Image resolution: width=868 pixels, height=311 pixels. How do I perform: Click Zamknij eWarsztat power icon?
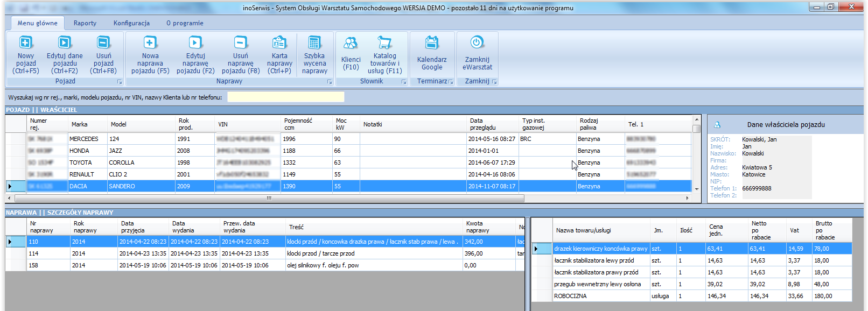477,43
